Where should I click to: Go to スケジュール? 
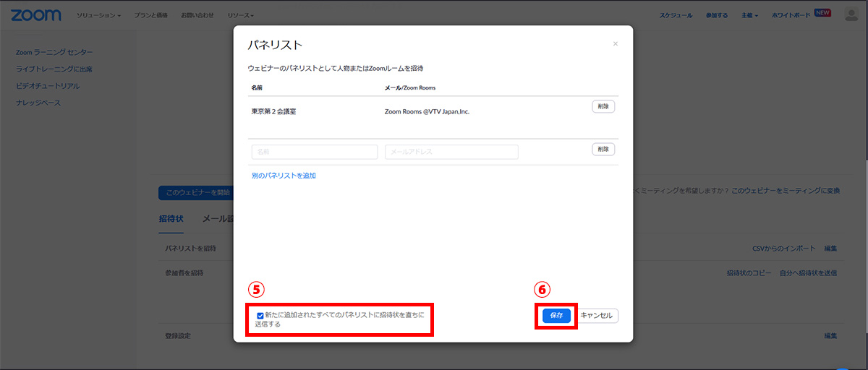pos(676,15)
